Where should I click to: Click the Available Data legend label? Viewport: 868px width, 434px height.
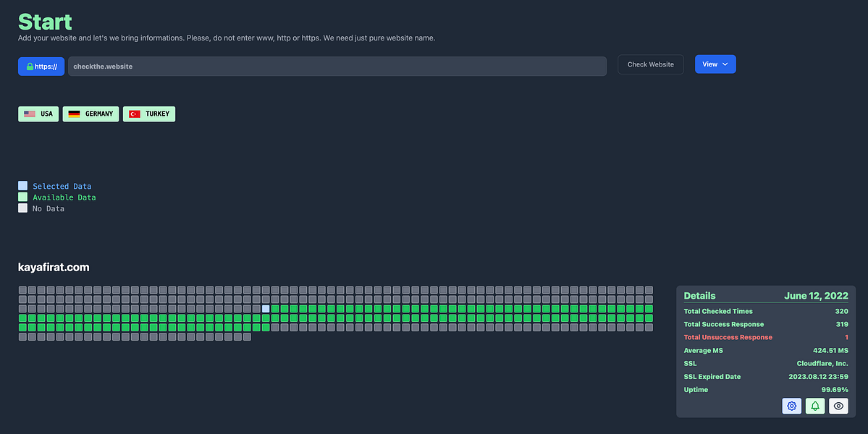tap(64, 197)
